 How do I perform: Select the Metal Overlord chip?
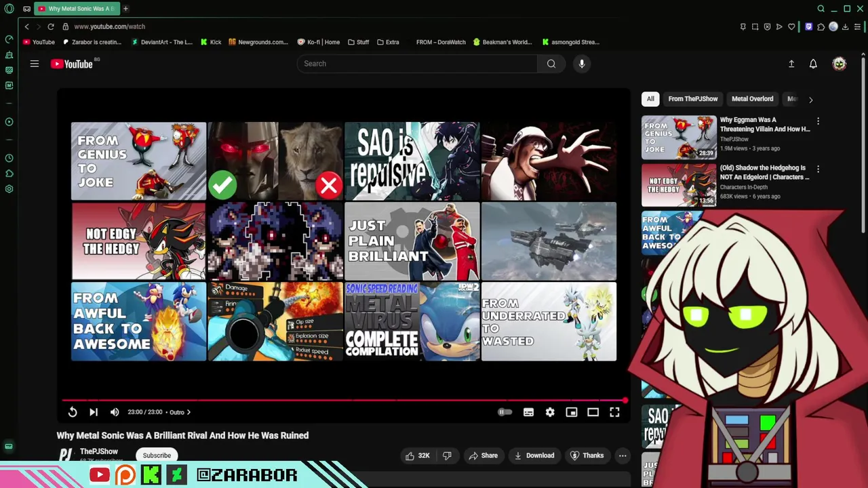pyautogui.click(x=752, y=99)
